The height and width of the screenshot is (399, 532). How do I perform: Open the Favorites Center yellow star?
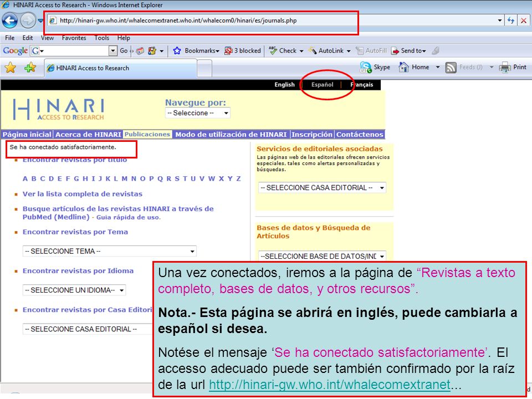click(11, 68)
